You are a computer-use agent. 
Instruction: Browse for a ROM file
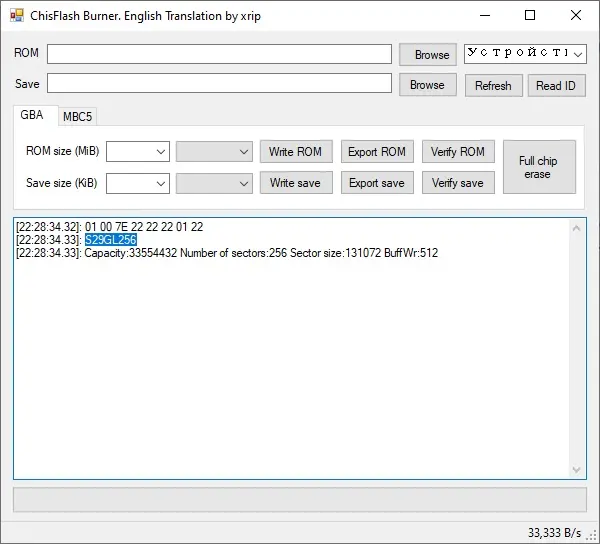point(428,55)
